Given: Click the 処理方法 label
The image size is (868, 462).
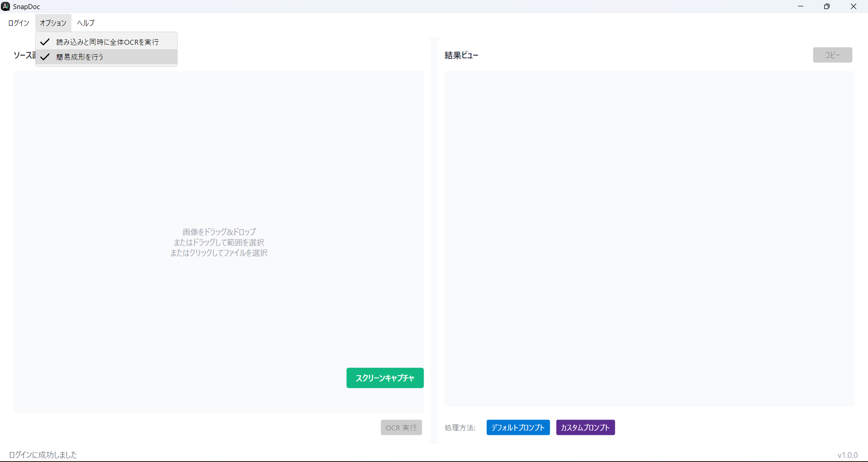Looking at the screenshot, I should pos(460,428).
